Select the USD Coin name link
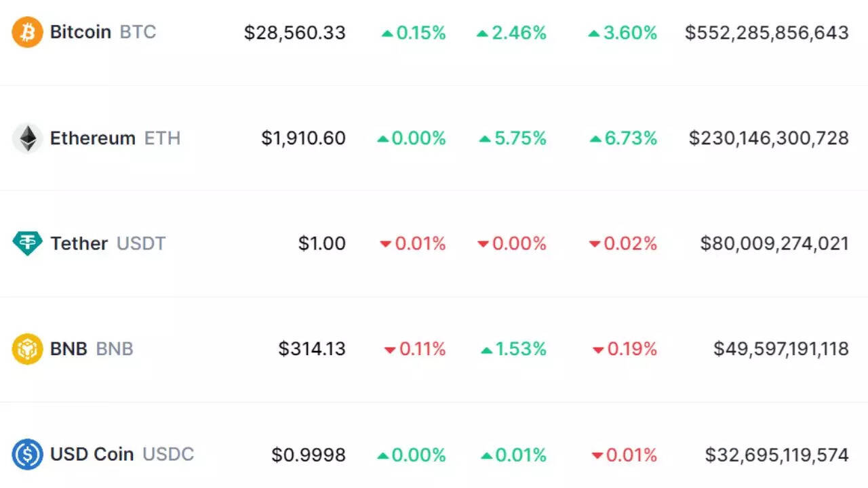 (x=92, y=454)
